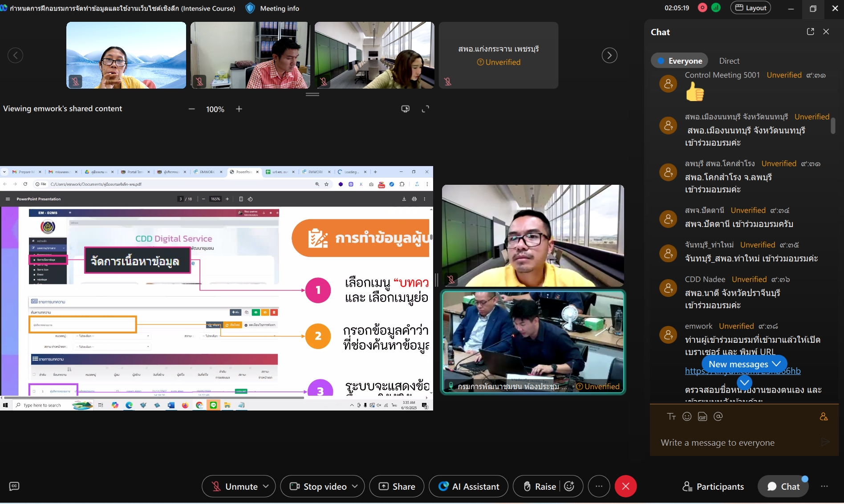
Task: Click the Word icon on shared taskbar
Action: pos(171,405)
